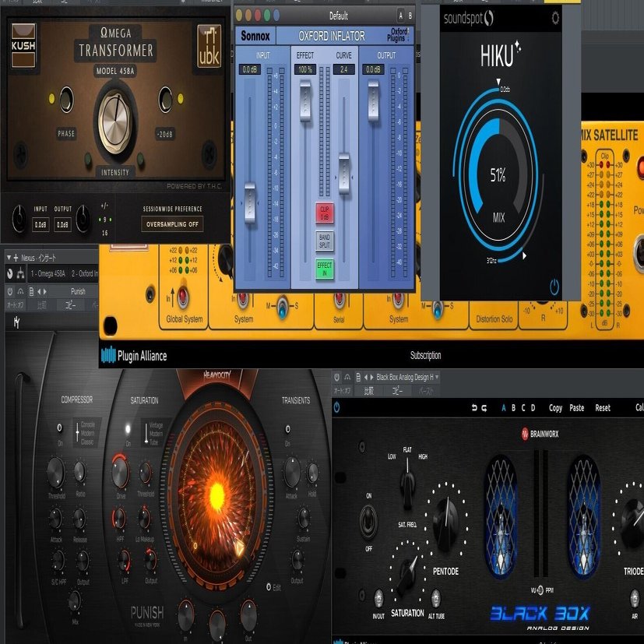Screen dimensions: 644x644
Task: Click the Kush logo badge
Action: [x=23, y=46]
